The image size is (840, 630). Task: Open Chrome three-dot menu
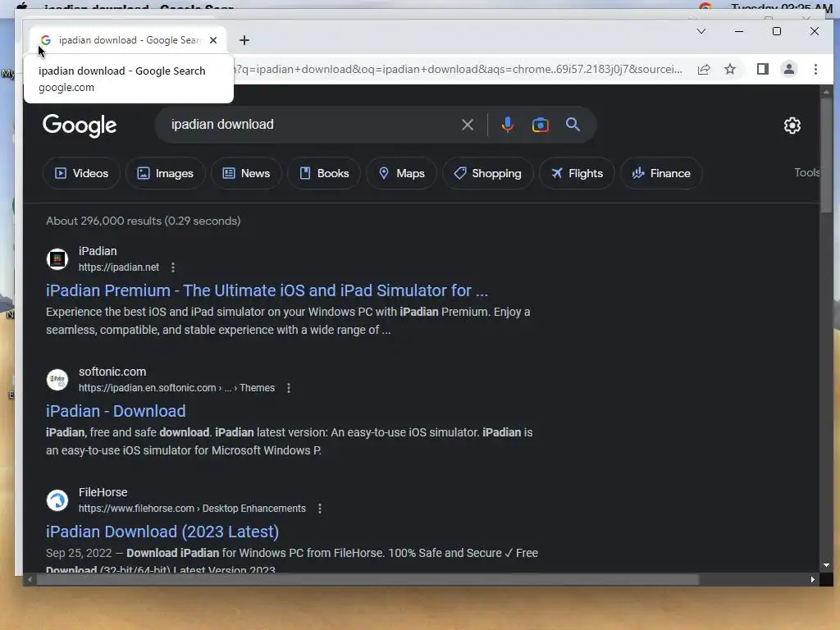coord(815,69)
